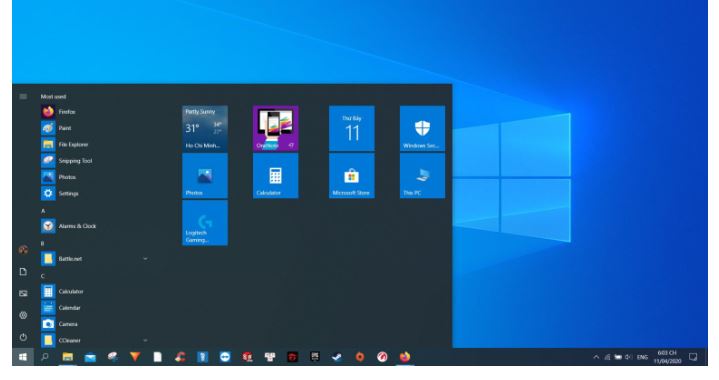Click the Windows Start button on the taskbar
This screenshot has width=719, height=380.
coord(23,357)
